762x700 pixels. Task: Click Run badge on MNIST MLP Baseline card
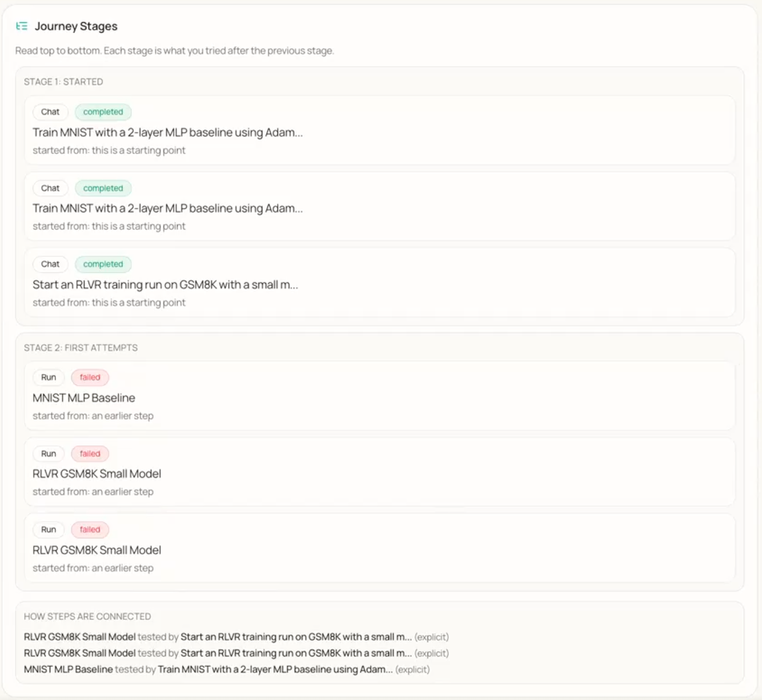click(49, 377)
